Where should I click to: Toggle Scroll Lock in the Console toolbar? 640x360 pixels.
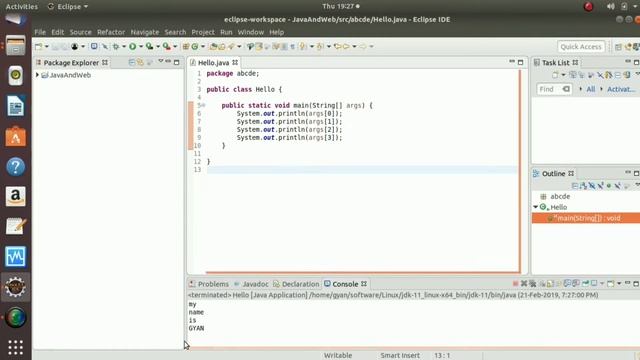point(550,284)
